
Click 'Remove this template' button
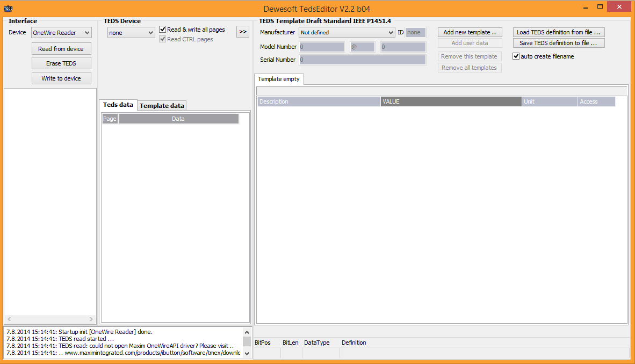[470, 56]
